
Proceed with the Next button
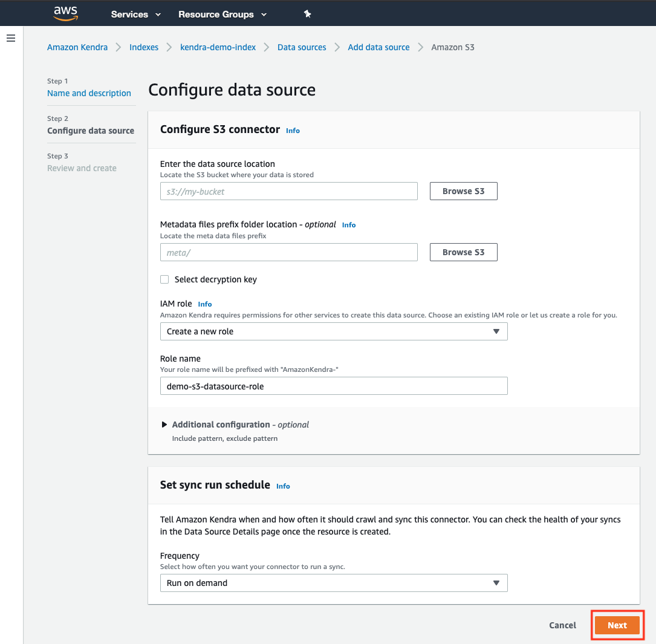pyautogui.click(x=617, y=625)
